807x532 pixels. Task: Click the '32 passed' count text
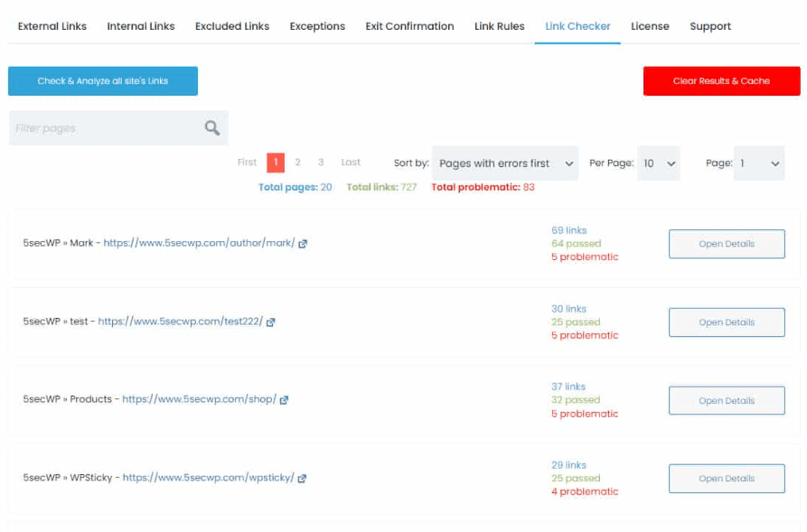coord(576,400)
